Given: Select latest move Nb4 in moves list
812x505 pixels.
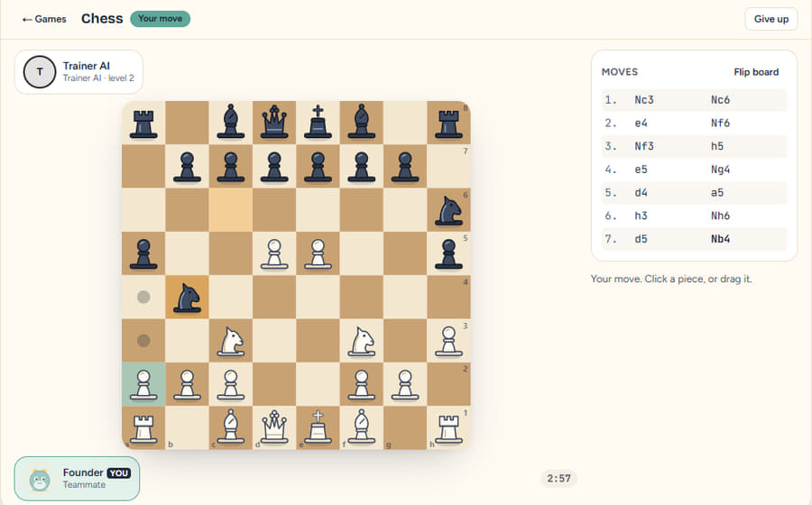Looking at the screenshot, I should point(720,239).
